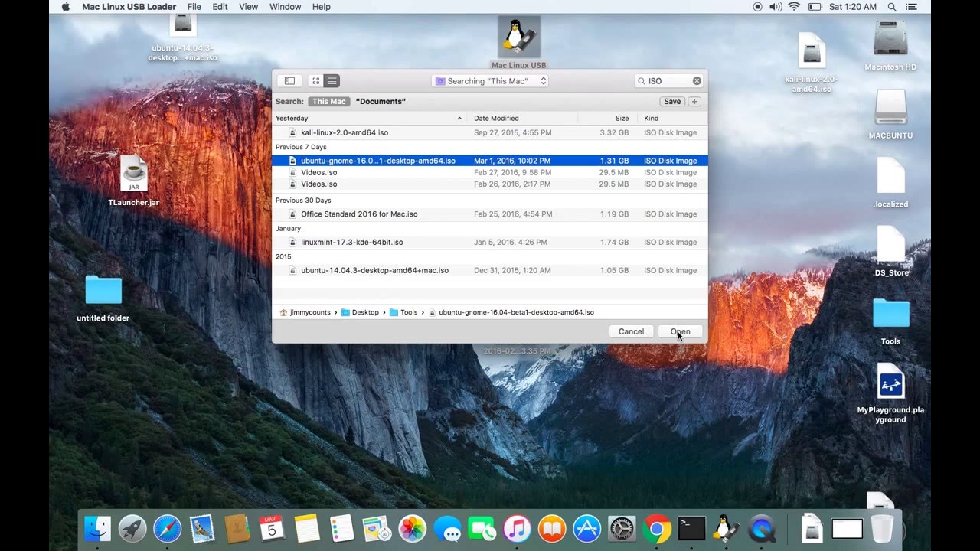Open System Preferences from the Dock
This screenshot has width=980, height=551.
pos(622,529)
